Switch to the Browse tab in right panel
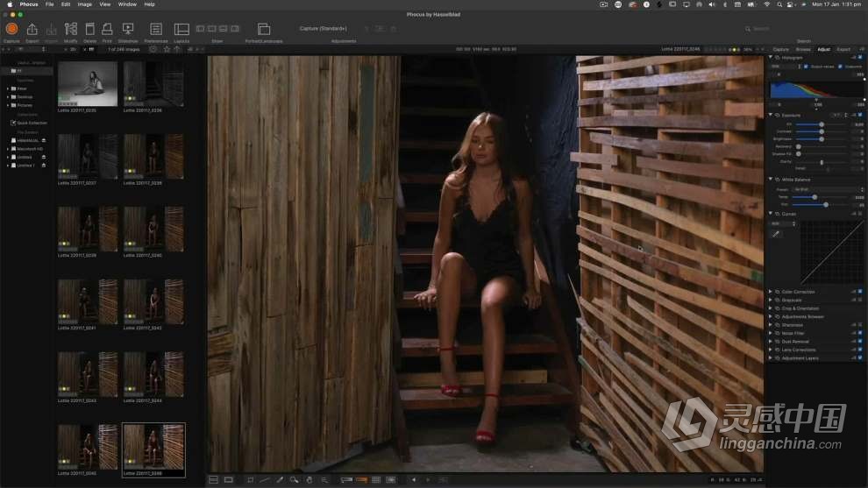This screenshot has width=868, height=488. [x=803, y=49]
